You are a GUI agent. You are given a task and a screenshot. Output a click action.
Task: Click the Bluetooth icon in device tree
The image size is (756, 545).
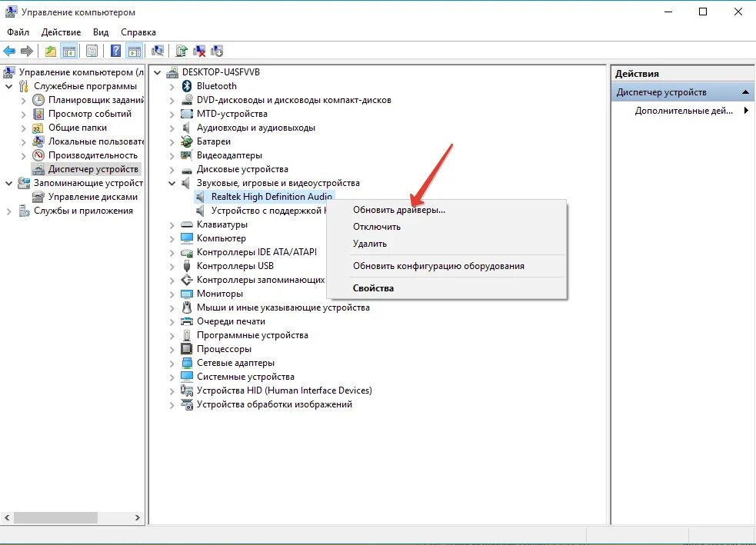(187, 86)
